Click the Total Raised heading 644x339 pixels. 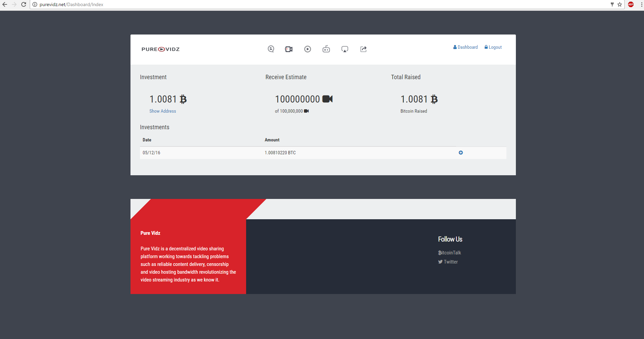click(x=406, y=77)
